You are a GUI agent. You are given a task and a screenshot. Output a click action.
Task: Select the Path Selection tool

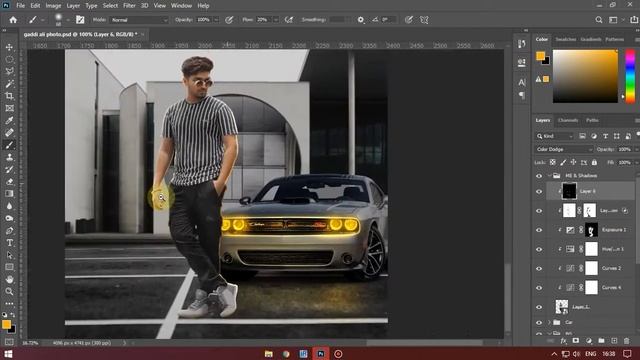click(x=9, y=255)
